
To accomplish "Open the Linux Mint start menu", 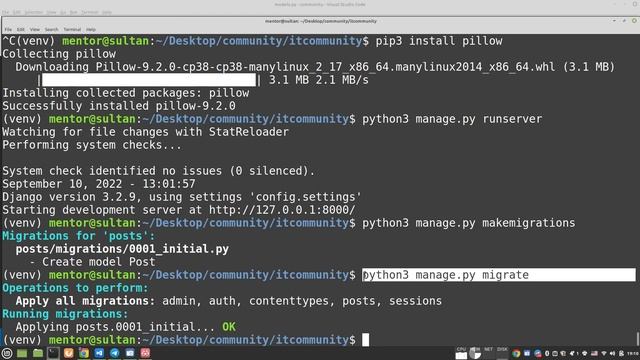I will pos(7,353).
